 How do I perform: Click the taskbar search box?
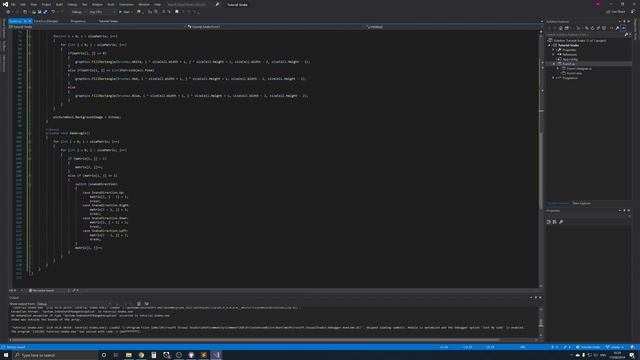click(55, 355)
